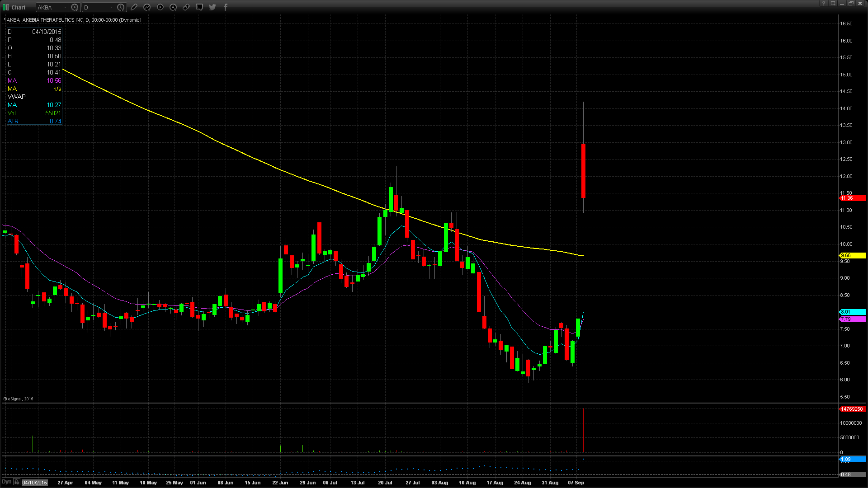Share chart via Facebook icon
The image size is (868, 488).
[x=226, y=7]
